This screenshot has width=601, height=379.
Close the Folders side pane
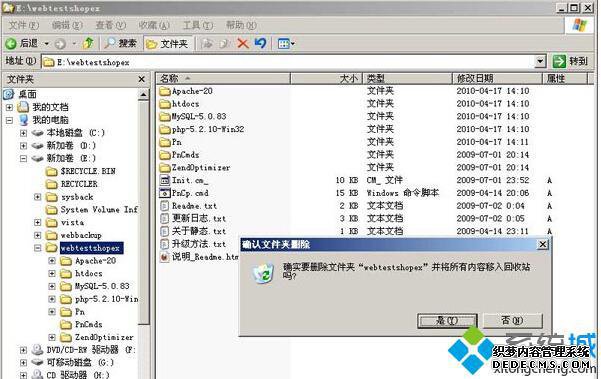coord(141,79)
